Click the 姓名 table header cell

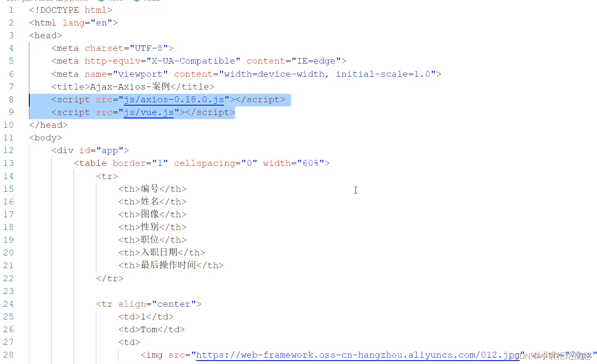click(152, 202)
